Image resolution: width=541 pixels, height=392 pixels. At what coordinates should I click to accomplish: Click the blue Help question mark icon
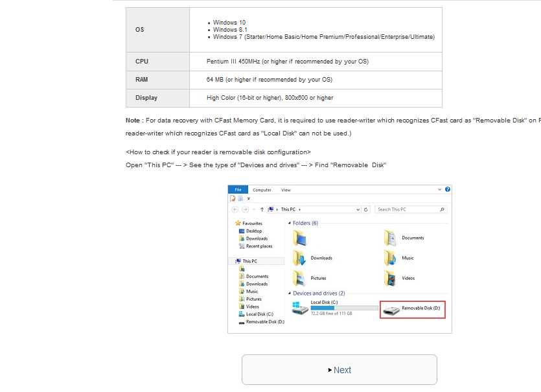point(447,189)
